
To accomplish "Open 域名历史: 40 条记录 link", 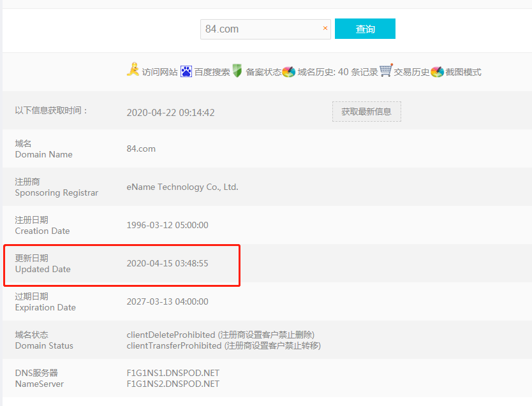I will (337, 72).
